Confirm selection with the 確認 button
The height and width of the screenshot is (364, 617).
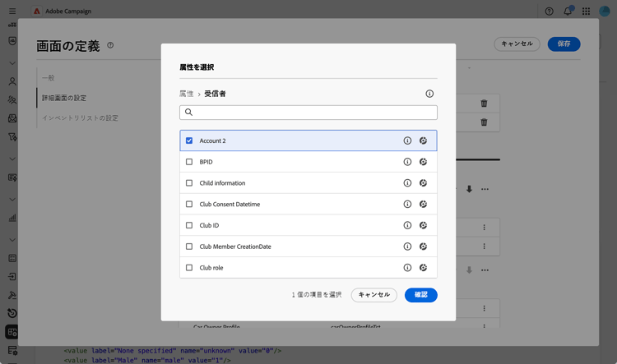pyautogui.click(x=420, y=295)
